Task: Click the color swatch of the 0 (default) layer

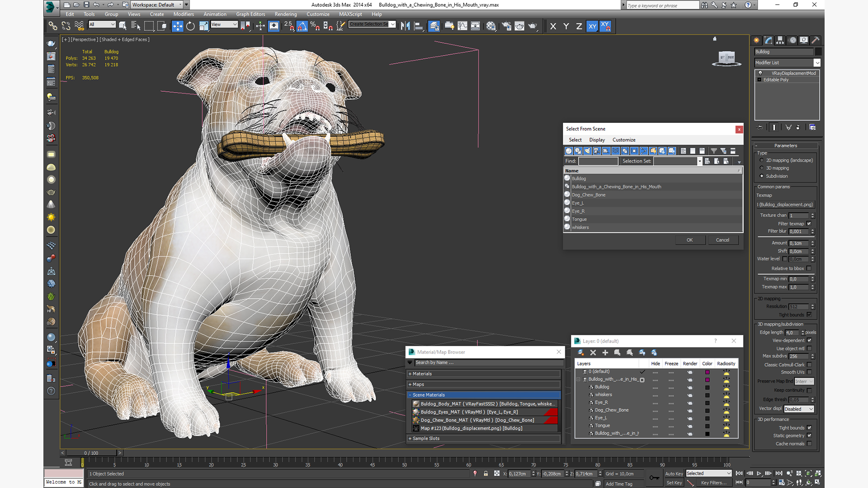Action: (708, 372)
